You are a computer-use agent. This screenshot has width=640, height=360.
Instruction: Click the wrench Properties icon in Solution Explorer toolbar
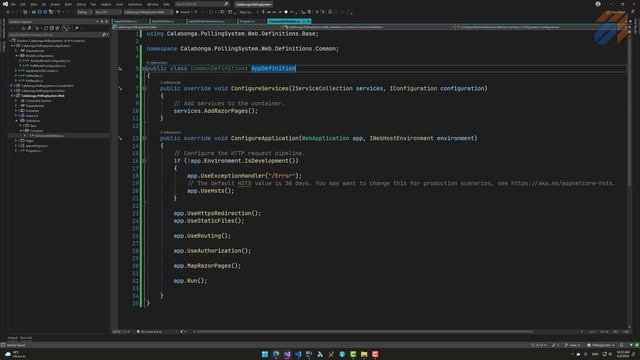tap(76, 28)
